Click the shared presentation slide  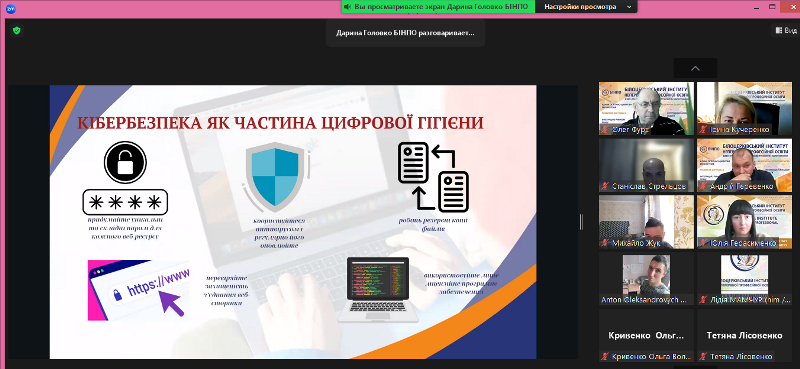coord(293,222)
